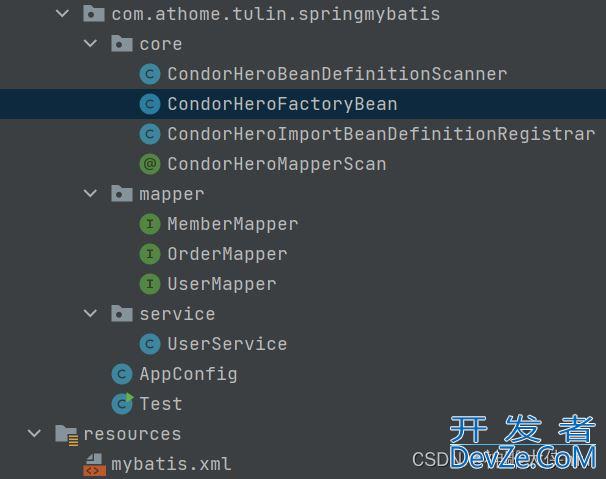
Task: Click the CondorHeroFactoryBean class icon
Action: pyautogui.click(x=150, y=104)
